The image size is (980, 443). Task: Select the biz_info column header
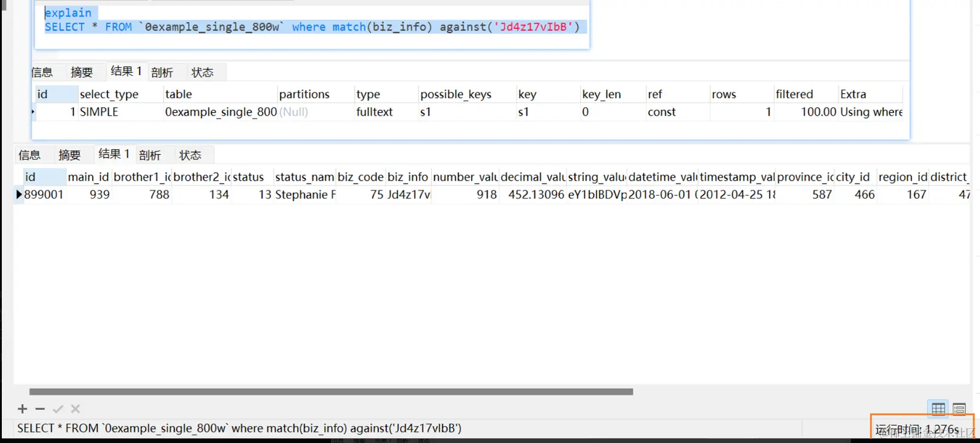point(408,177)
